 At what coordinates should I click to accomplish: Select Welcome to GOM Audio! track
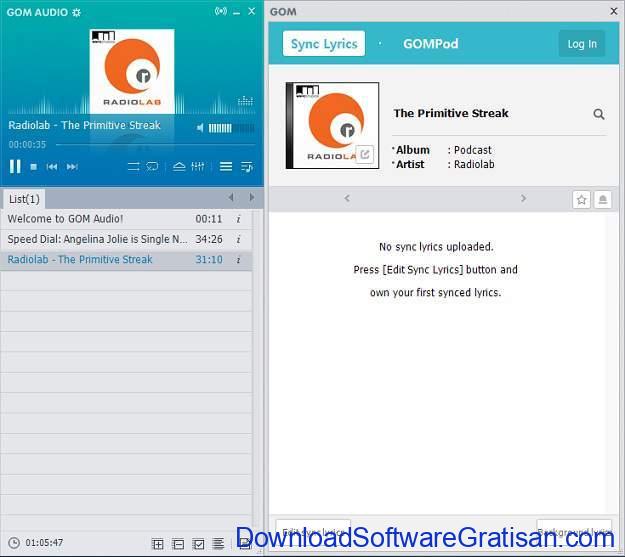coord(126,219)
